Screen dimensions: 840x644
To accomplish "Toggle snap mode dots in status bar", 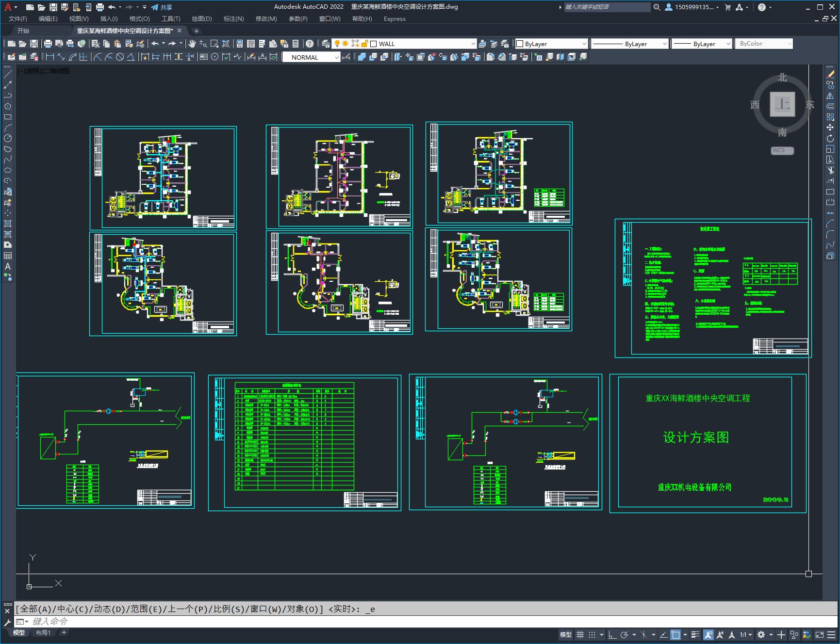I will coord(592,634).
